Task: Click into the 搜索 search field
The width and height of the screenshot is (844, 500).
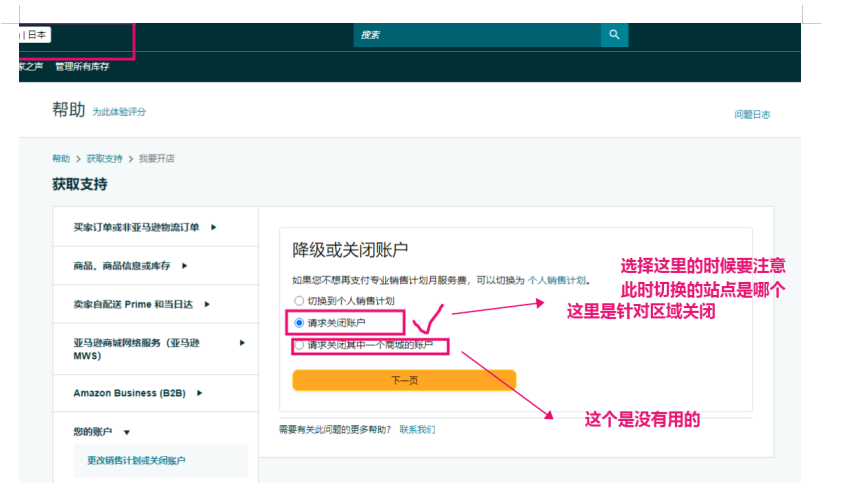Action: (x=475, y=35)
